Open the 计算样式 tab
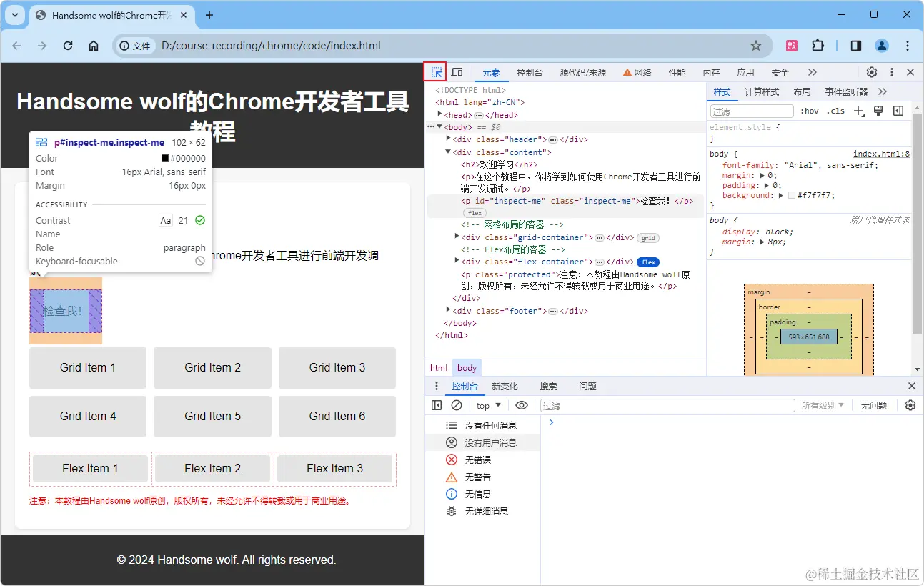This screenshot has width=924, height=586. point(762,91)
